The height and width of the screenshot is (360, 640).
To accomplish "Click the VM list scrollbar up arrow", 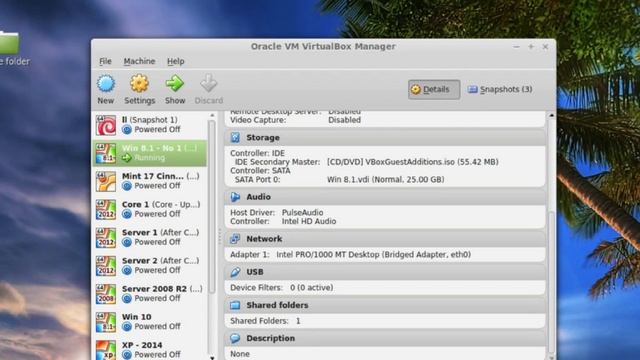I will click(212, 116).
